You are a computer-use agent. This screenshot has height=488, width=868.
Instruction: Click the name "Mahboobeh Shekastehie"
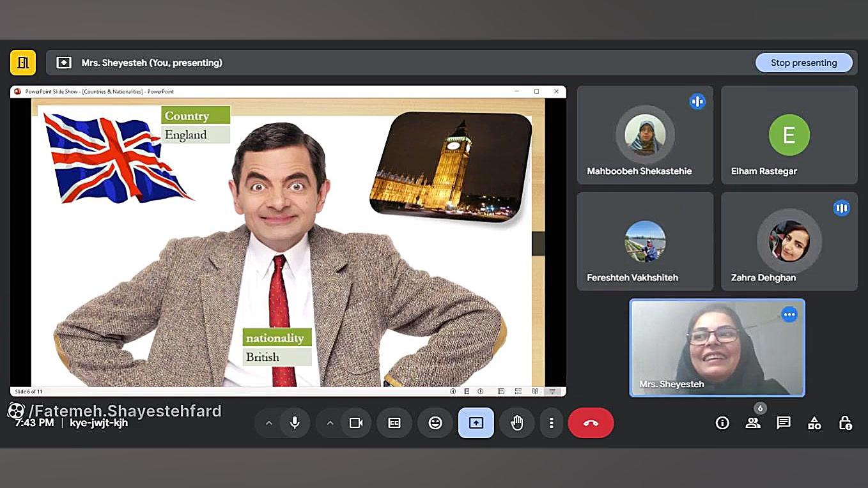coord(639,171)
